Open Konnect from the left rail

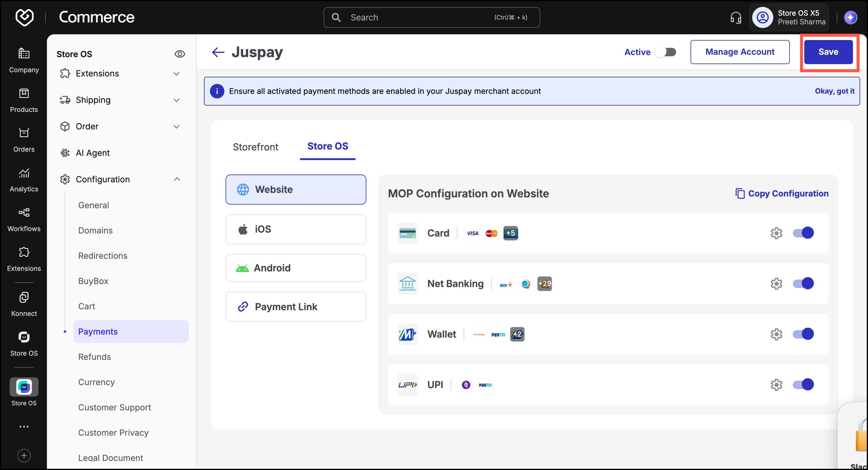tap(24, 304)
